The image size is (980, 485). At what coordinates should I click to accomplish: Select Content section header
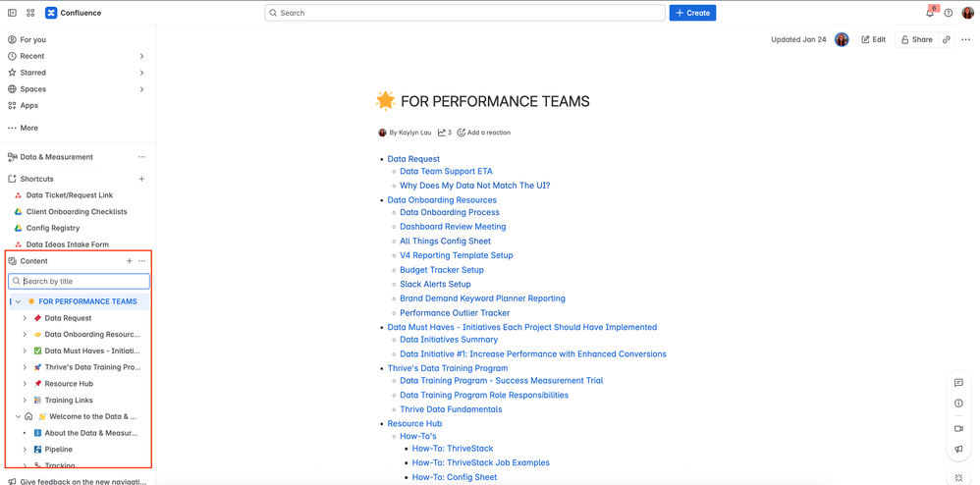click(x=33, y=261)
